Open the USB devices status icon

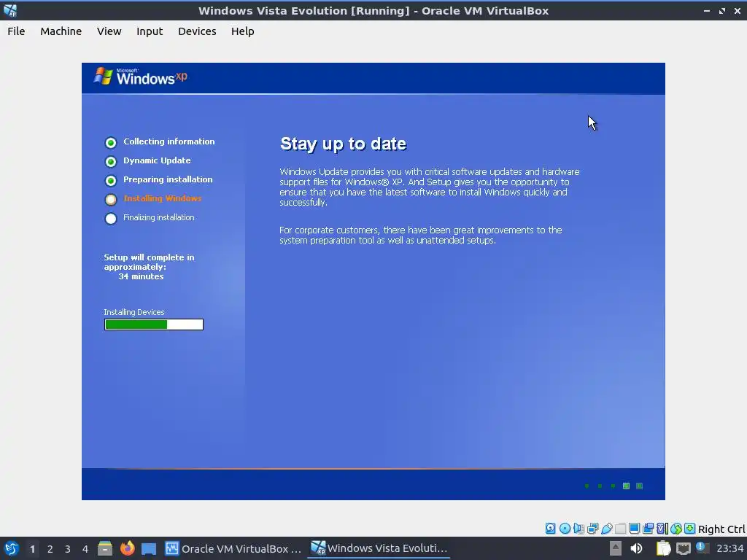[606, 528]
